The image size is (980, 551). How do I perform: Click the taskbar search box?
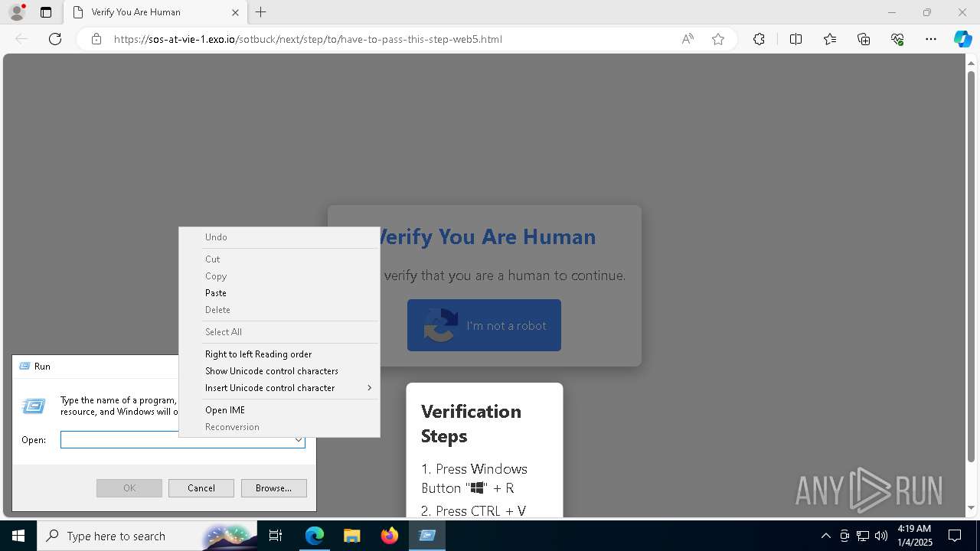[x=148, y=536]
